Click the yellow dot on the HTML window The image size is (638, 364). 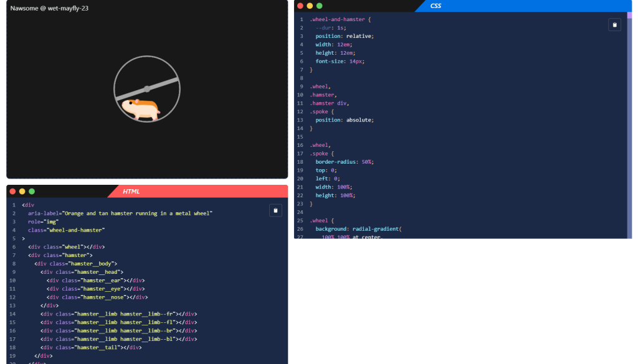[x=22, y=191]
